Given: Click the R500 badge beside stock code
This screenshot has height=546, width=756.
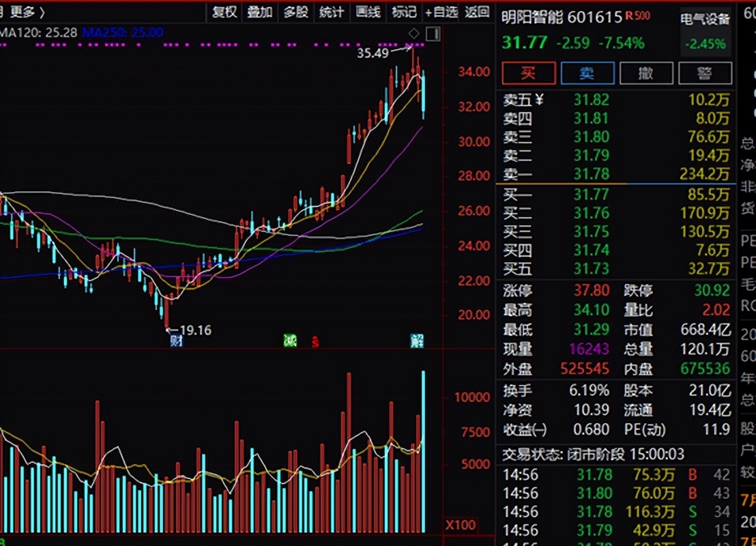Looking at the screenshot, I should (639, 16).
